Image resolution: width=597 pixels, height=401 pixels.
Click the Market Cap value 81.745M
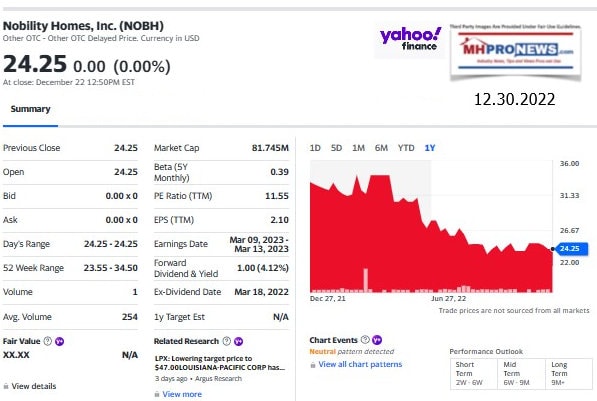pos(270,148)
